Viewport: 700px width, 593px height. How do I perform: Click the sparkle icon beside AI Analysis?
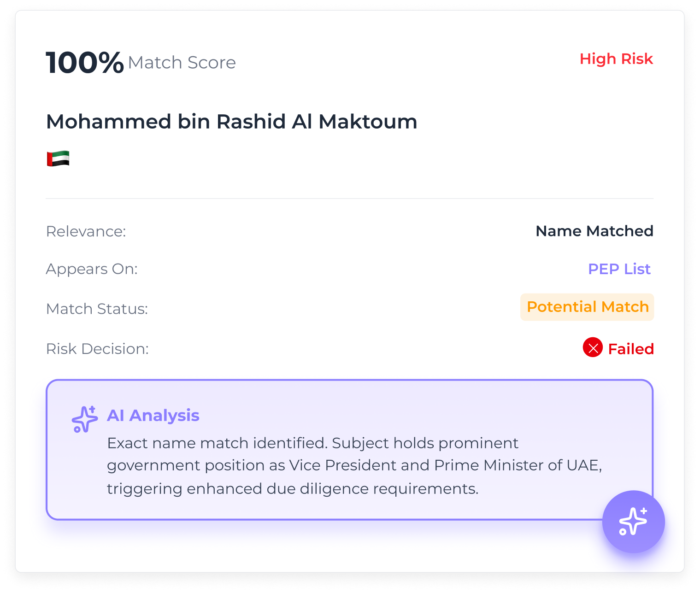[x=85, y=419]
